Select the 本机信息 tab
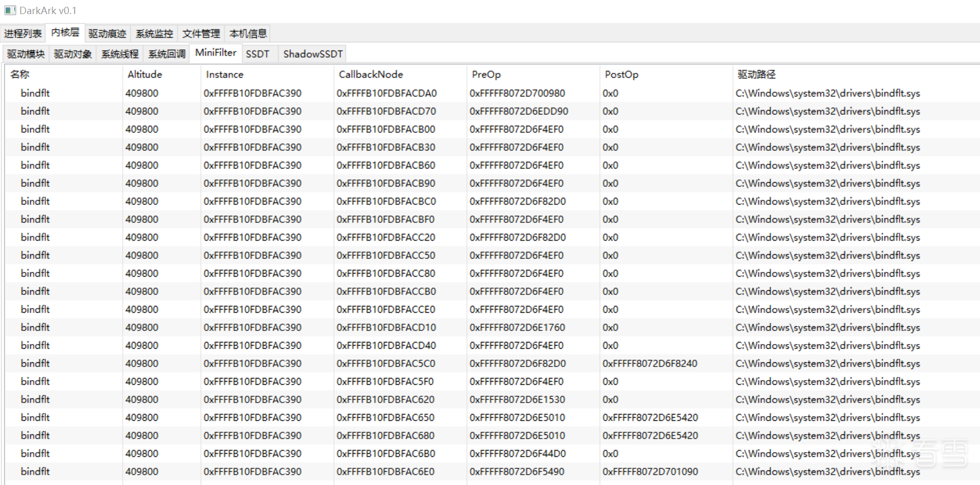This screenshot has height=485, width=980. 248,34
